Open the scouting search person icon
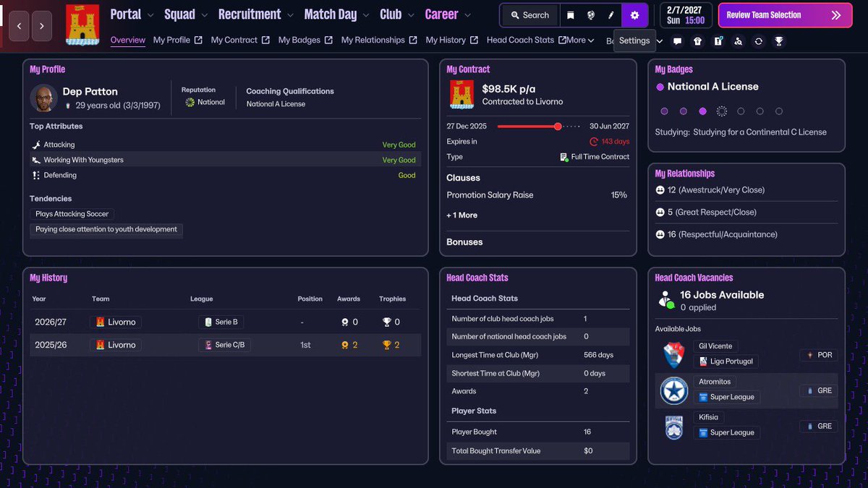868x488 pixels. pos(739,41)
